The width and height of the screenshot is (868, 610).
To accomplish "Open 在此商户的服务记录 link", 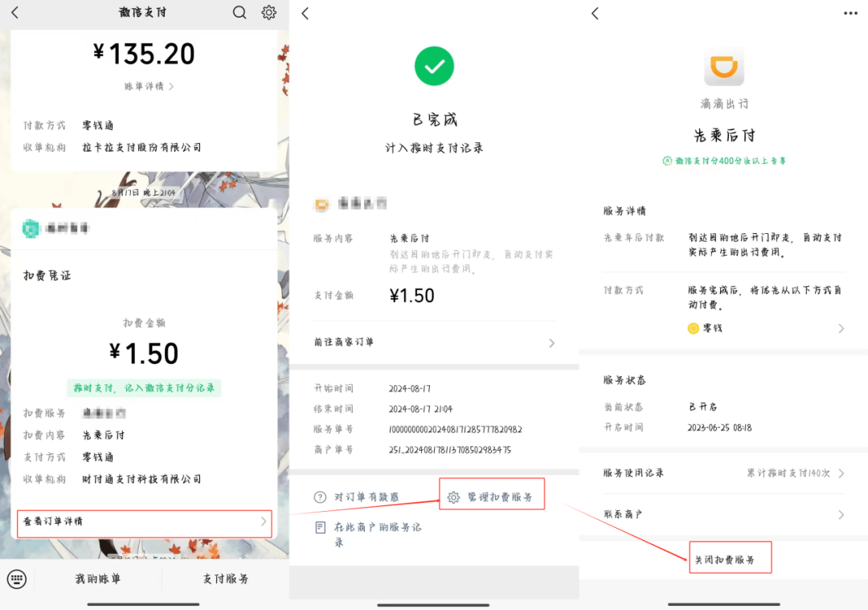I will tap(378, 534).
